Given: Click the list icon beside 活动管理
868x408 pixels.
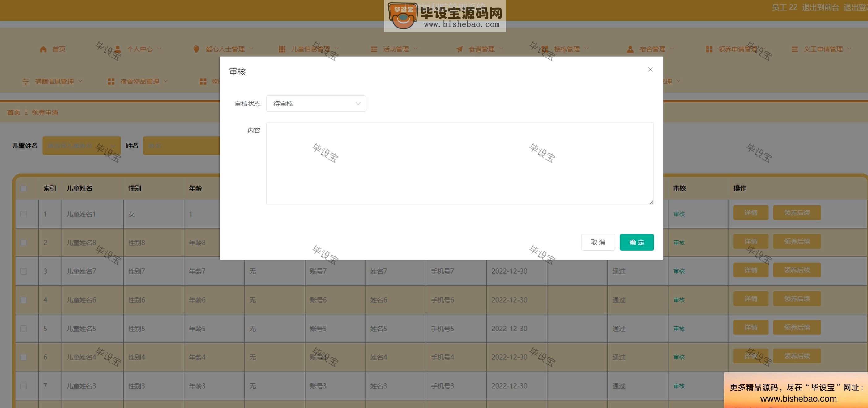Looking at the screenshot, I should 374,49.
